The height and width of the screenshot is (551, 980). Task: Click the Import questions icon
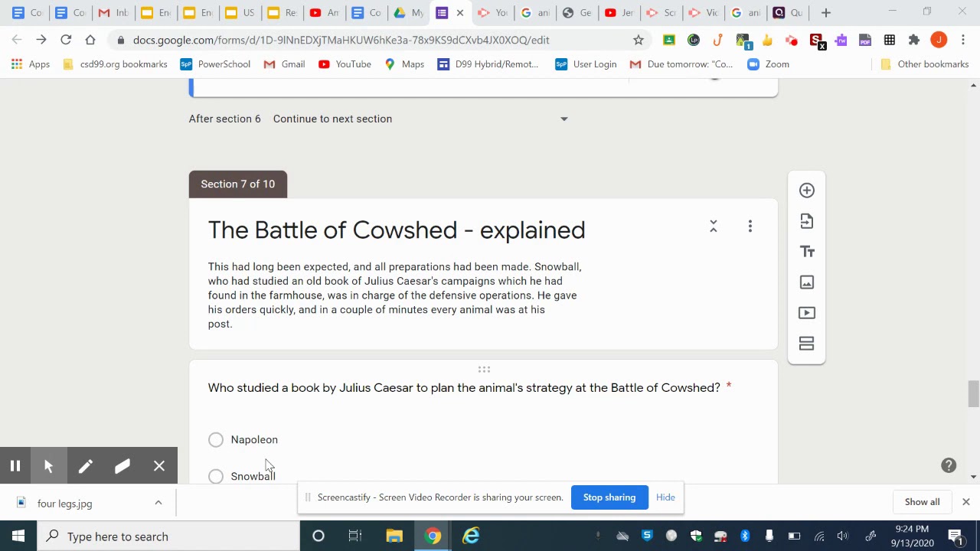(807, 221)
